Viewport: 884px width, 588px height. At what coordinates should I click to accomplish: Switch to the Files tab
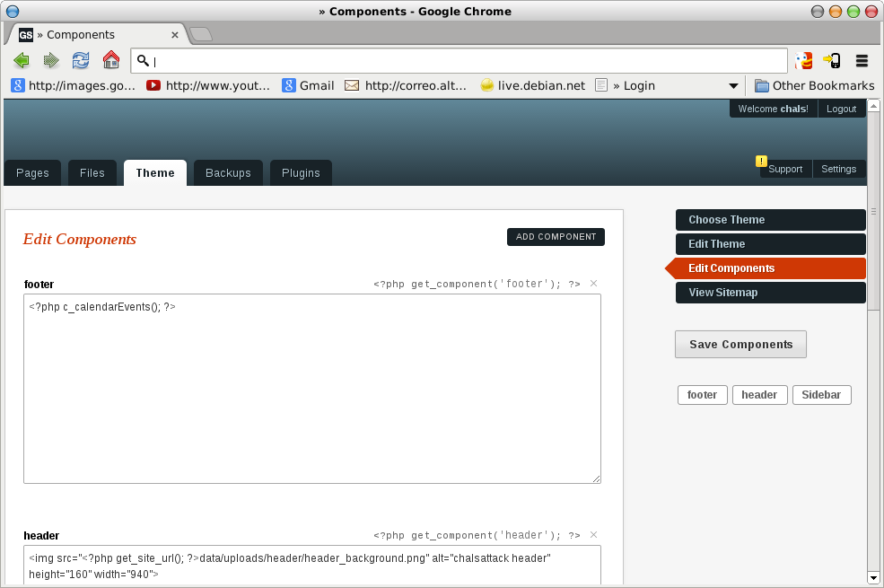(x=92, y=173)
